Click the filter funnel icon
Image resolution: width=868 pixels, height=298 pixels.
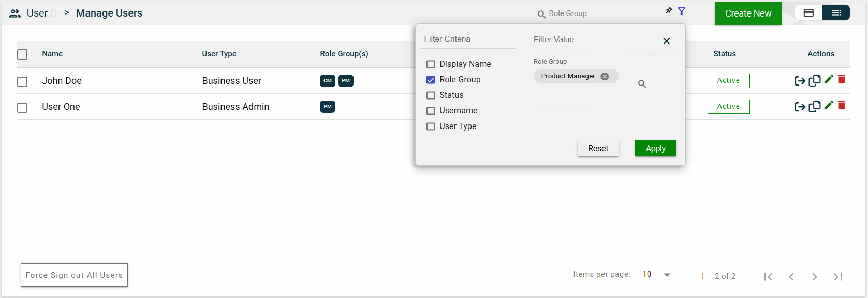pos(682,11)
